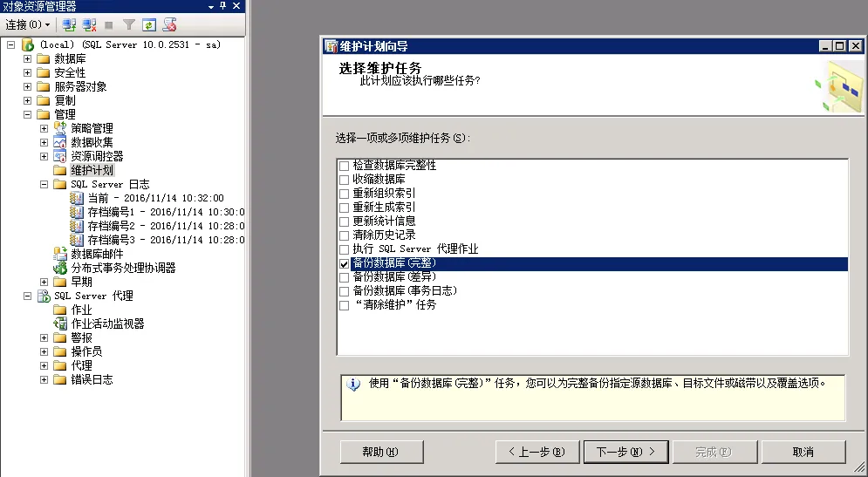Select the (local) SQL Server node icon
The width and height of the screenshot is (868, 477).
[x=28, y=44]
